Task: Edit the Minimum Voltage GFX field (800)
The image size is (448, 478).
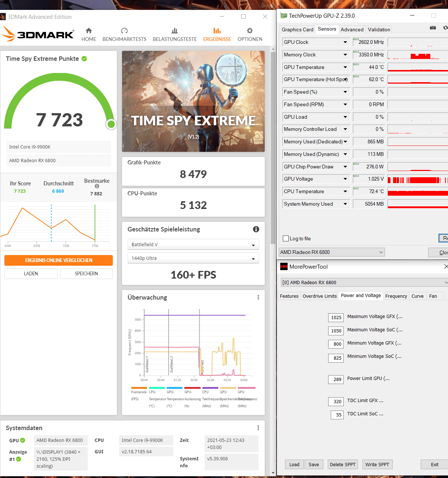Action: (x=336, y=344)
